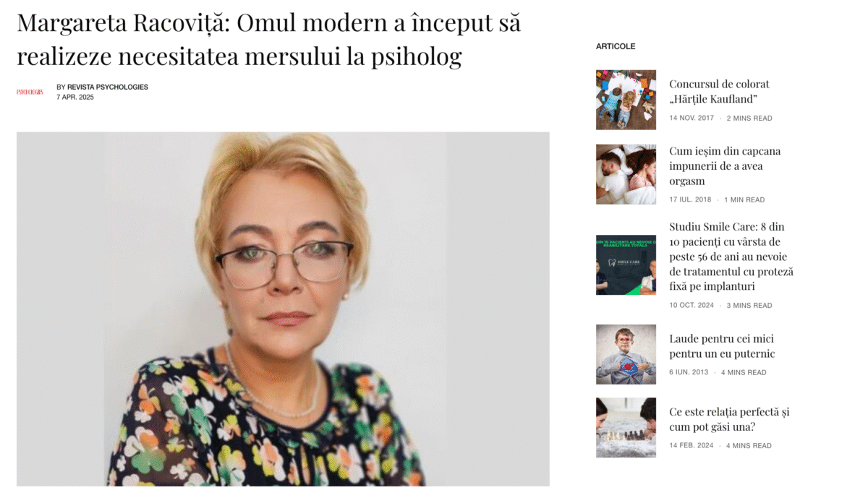Open the Revista Psychologies author link
This screenshot has width=868, height=503.
tap(108, 87)
